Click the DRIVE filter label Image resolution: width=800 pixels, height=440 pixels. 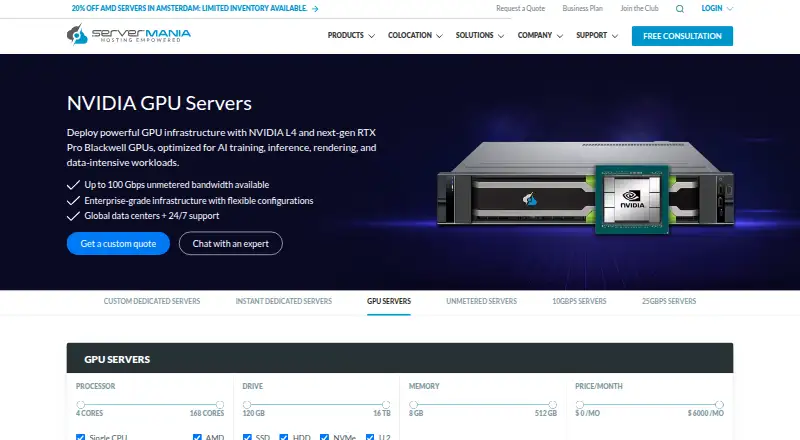253,386
